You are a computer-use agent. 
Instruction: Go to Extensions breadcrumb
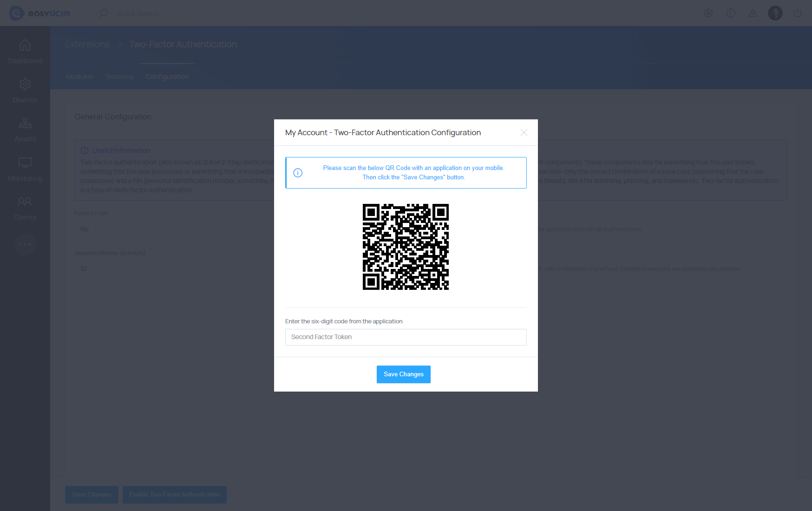[87, 44]
